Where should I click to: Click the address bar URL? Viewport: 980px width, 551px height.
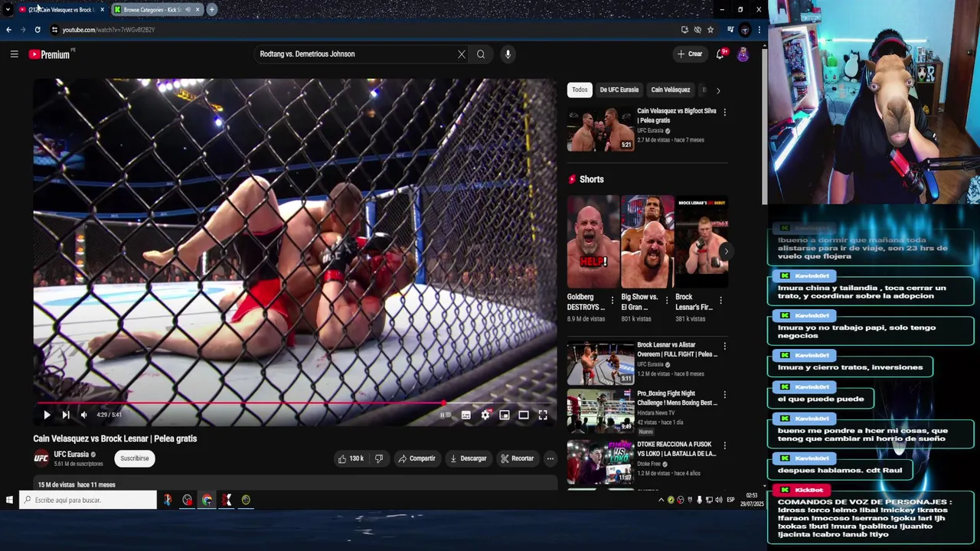[109, 30]
